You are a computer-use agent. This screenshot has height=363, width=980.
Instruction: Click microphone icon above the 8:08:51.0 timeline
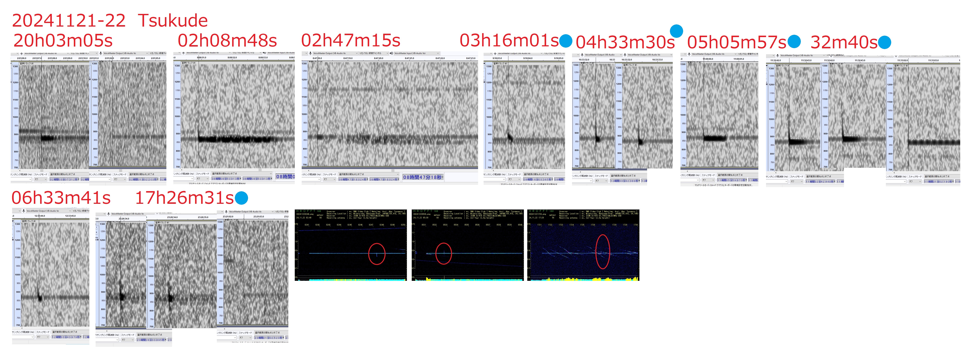(183, 53)
